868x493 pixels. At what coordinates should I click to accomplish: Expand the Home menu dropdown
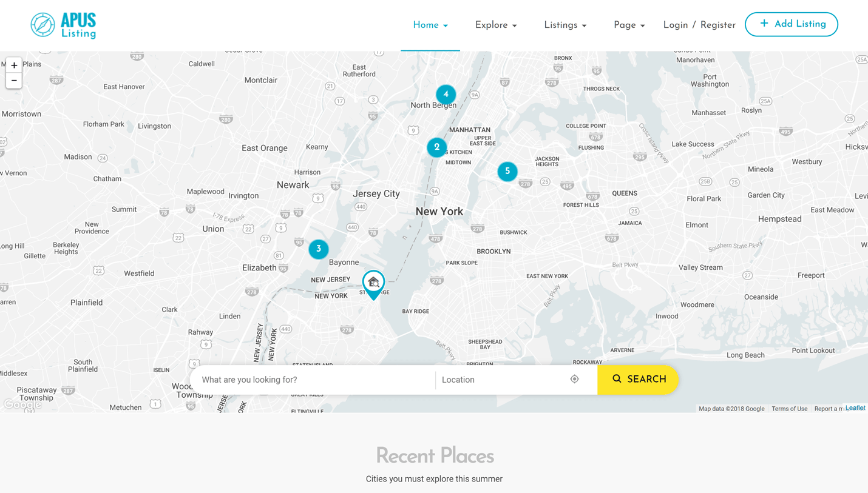[430, 25]
